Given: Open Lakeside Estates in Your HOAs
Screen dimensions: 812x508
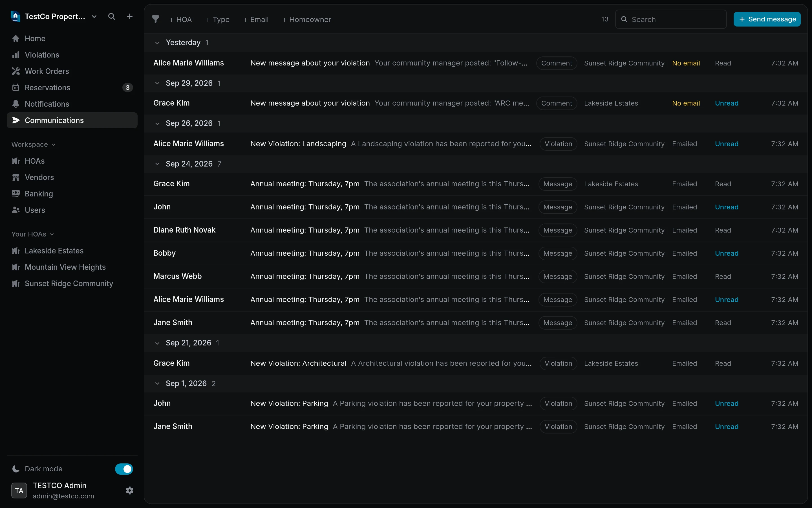Looking at the screenshot, I should (72, 251).
